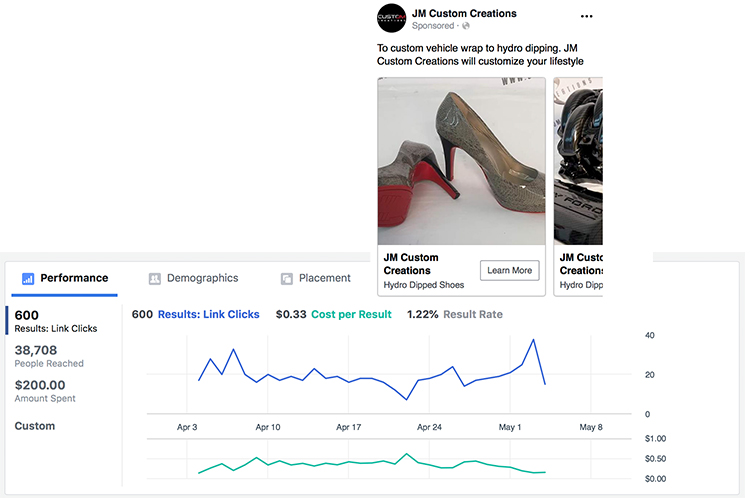Click the blue link clicks peak near May 1

(533, 340)
